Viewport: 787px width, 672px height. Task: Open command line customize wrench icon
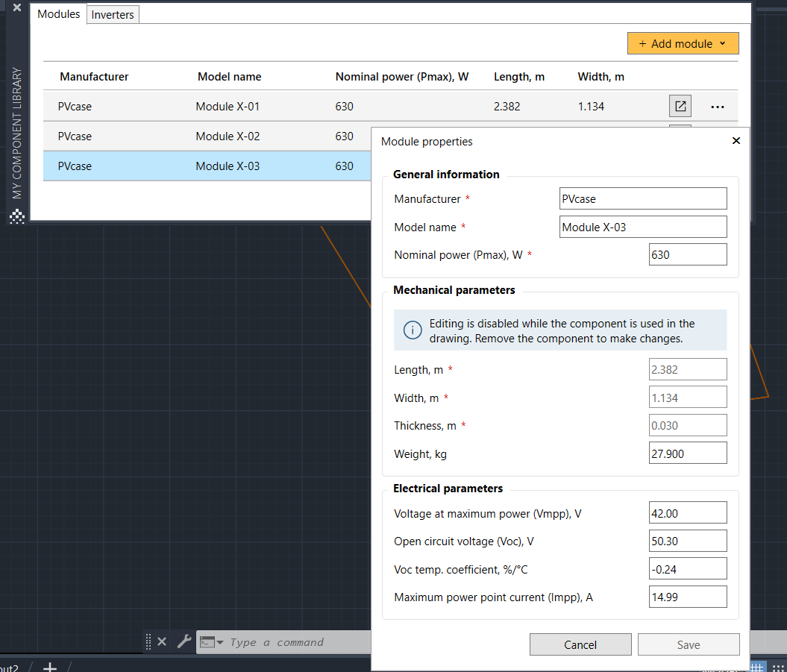184,641
